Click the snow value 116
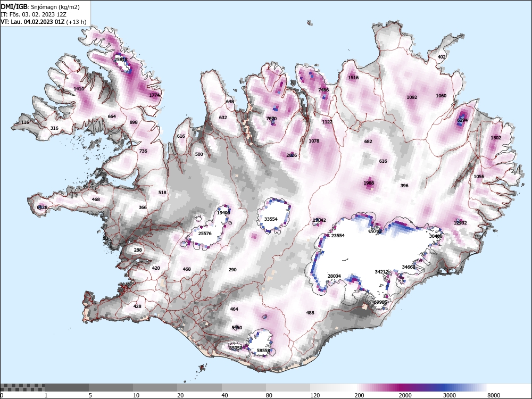This screenshot has height=399, width=532. point(25,122)
